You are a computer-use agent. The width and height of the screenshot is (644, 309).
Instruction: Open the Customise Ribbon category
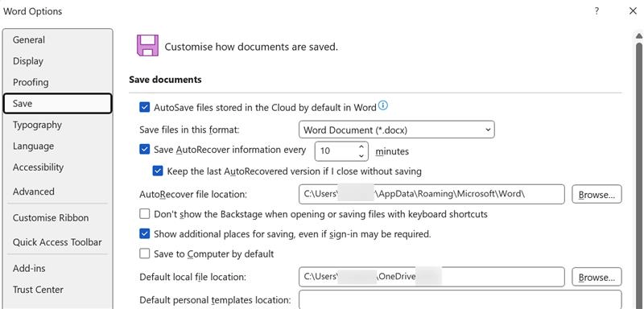[57, 218]
